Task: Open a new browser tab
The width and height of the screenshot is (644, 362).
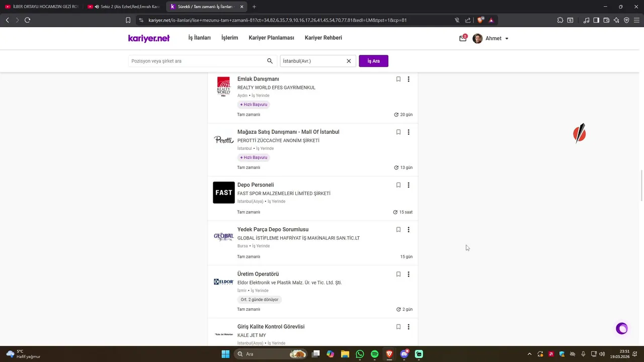Action: (x=254, y=7)
